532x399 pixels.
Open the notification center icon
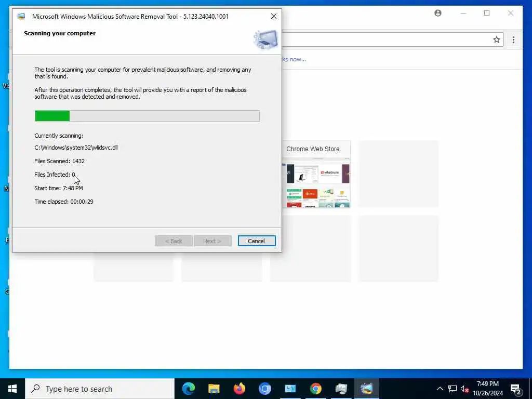[516, 389]
